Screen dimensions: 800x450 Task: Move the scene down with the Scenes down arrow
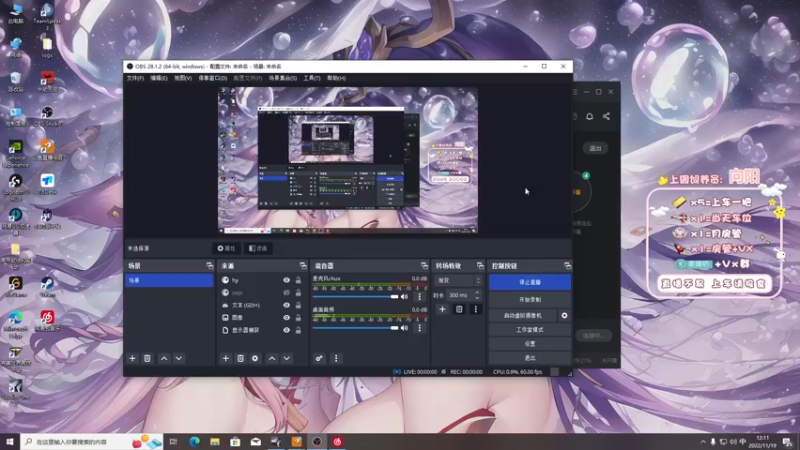(179, 359)
